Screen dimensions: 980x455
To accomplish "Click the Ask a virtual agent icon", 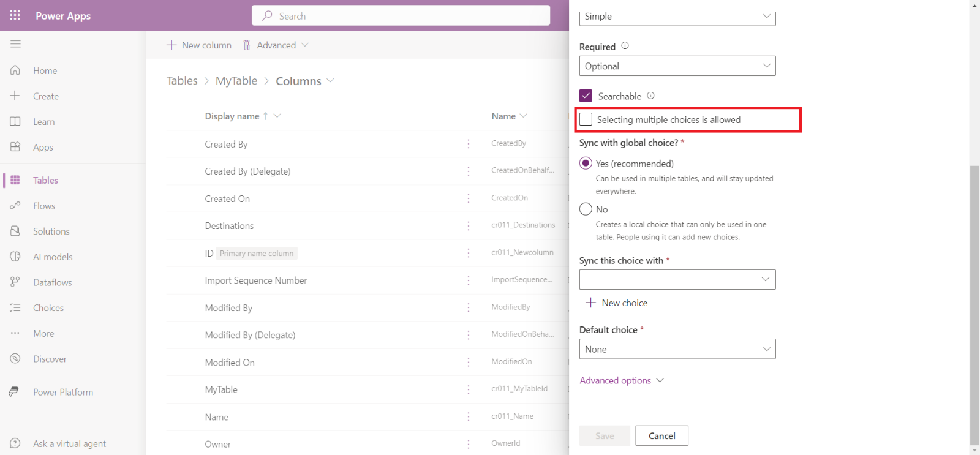I will point(15,443).
